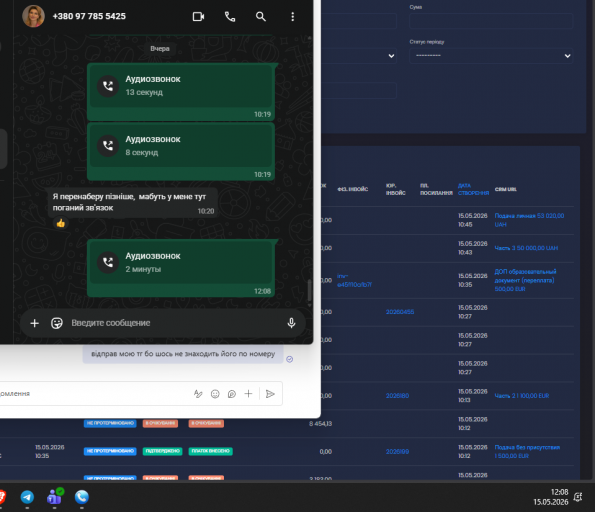Click the green 'ПІДТВЕРДЖЕНО' status badge
The image size is (595, 512).
click(x=162, y=451)
